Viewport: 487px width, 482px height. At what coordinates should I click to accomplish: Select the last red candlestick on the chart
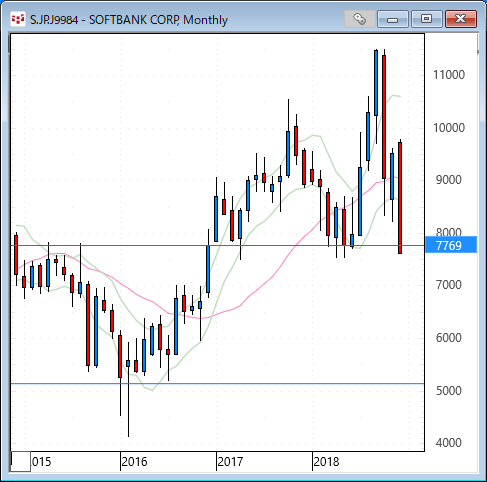(x=400, y=198)
